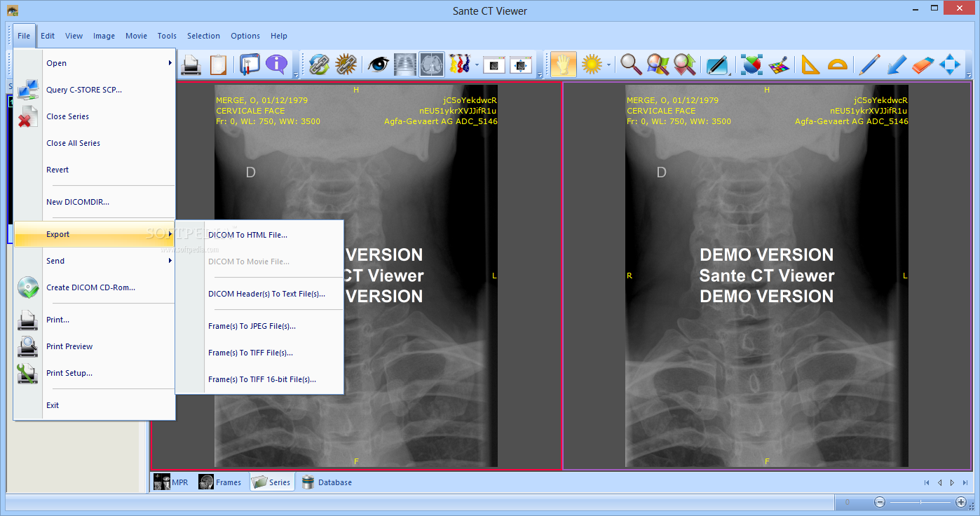
Task: Open the View menu
Action: tap(74, 36)
